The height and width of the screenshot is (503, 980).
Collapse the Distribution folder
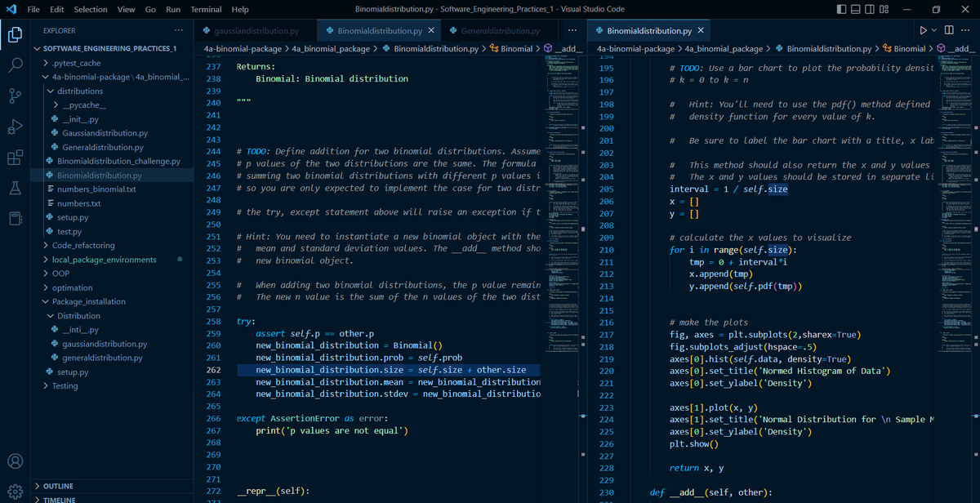pyautogui.click(x=113, y=316)
